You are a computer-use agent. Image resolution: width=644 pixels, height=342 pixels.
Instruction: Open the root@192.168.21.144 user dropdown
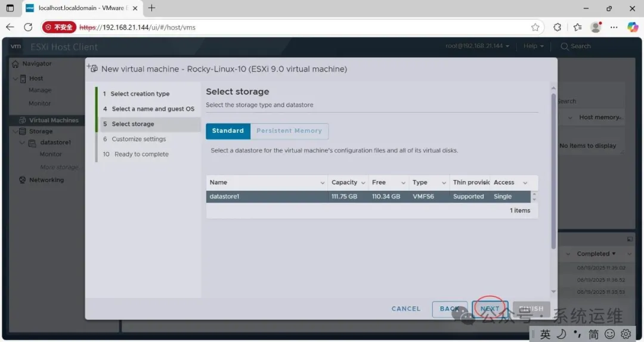[477, 46]
